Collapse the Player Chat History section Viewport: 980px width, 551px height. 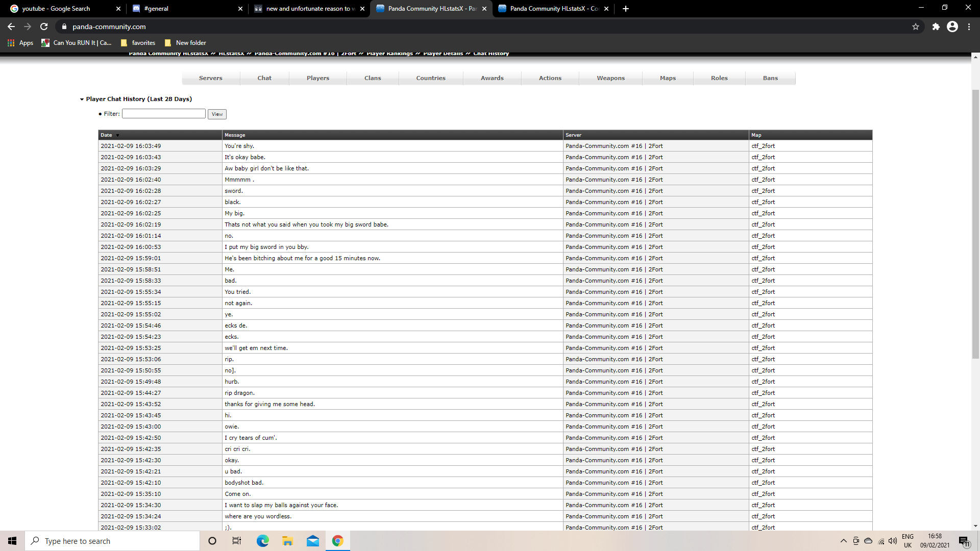(82, 99)
